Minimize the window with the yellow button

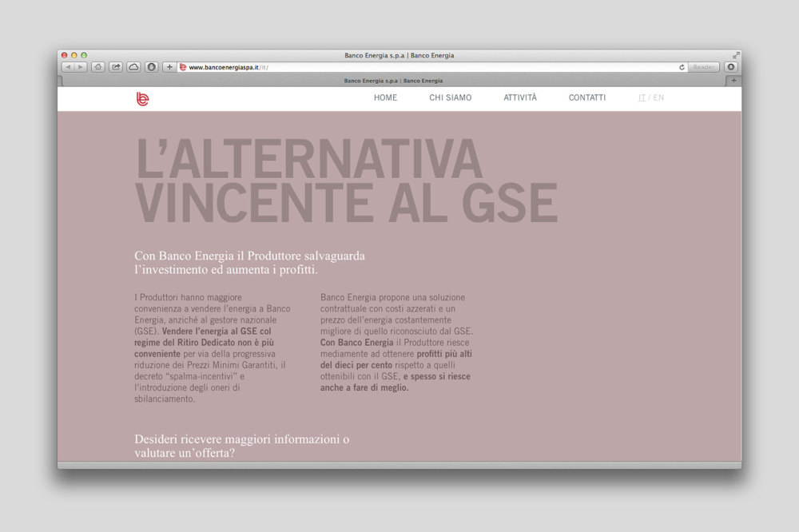click(74, 55)
